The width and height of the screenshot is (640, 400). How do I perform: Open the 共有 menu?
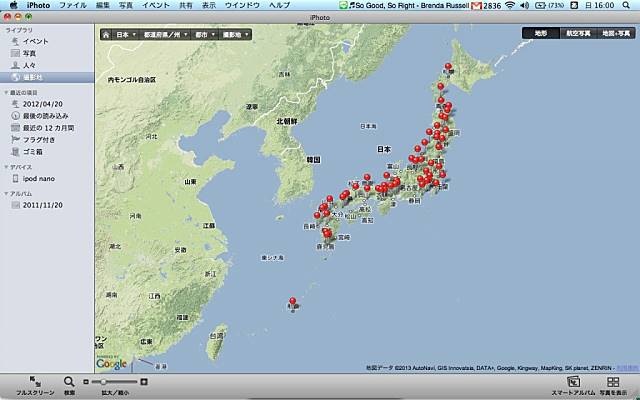pyautogui.click(x=186, y=5)
